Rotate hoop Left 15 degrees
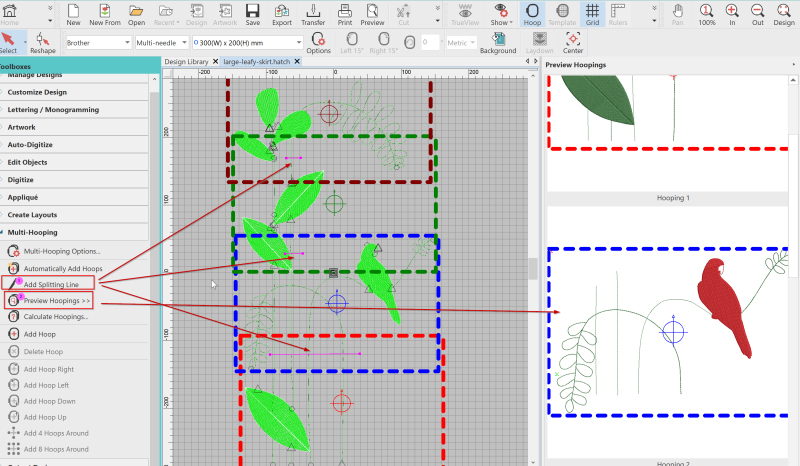The height and width of the screenshot is (466, 800). tap(352, 42)
